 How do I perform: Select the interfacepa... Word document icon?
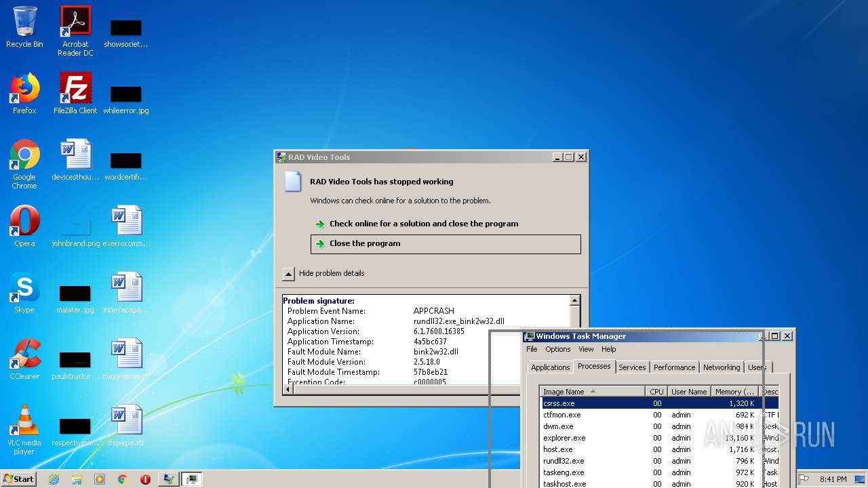tap(126, 293)
